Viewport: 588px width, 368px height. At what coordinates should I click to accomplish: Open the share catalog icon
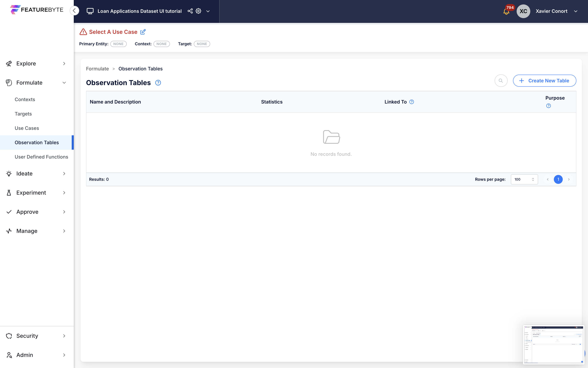(190, 11)
